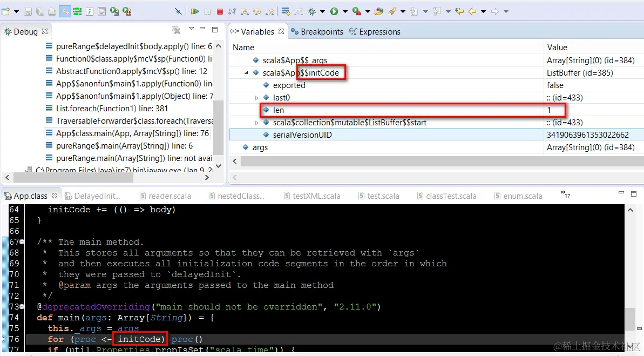Click the Back navigation yellow arrow
The width and height of the screenshot is (644, 356).
pos(472,11)
